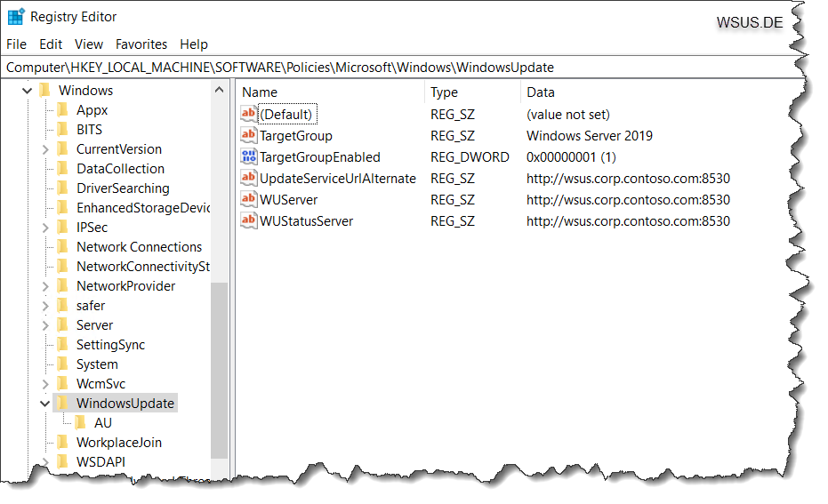Open the Edit menu

click(51, 44)
